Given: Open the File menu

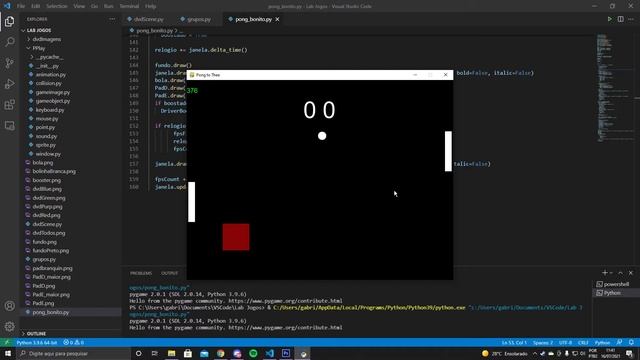Looking at the screenshot, I should (x=21, y=6).
